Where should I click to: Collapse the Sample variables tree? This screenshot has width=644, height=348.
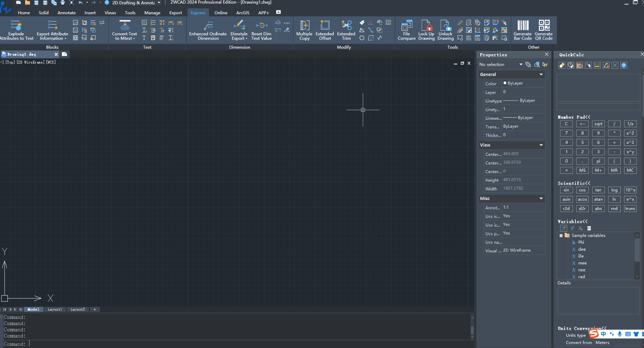pyautogui.click(x=561, y=235)
